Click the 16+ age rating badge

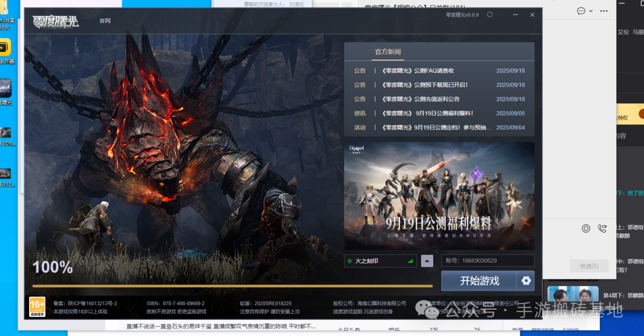pyautogui.click(x=37, y=307)
